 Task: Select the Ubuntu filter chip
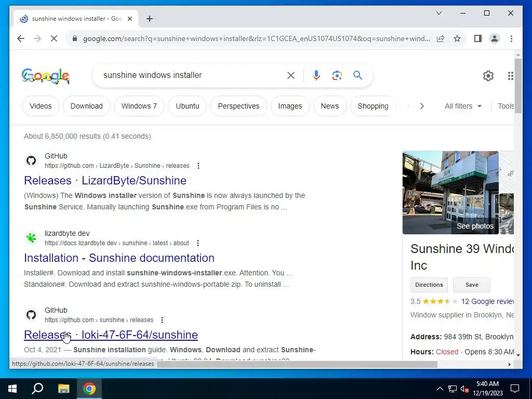[187, 106]
